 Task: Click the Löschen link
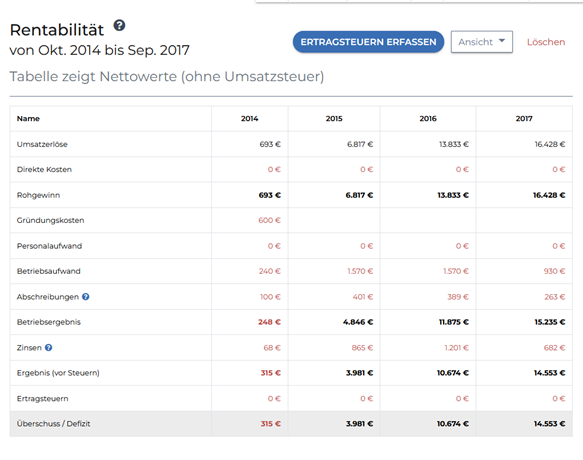click(546, 42)
